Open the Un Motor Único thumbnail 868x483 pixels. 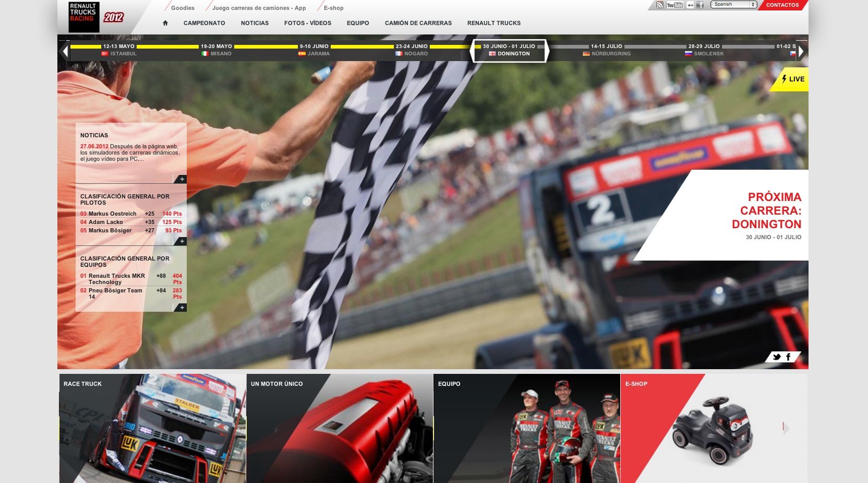click(x=340, y=428)
